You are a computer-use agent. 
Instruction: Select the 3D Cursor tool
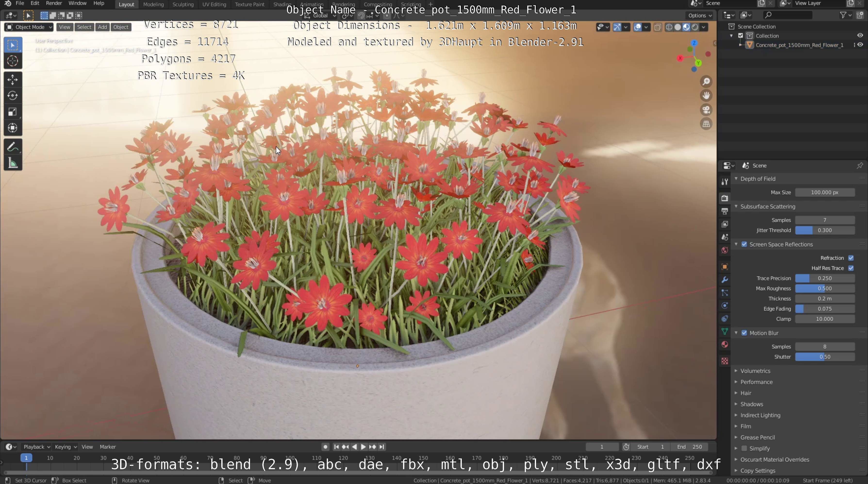tap(13, 61)
